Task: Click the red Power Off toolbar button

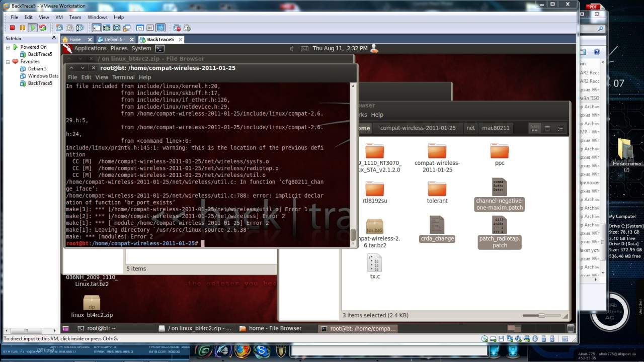Action: (13, 28)
